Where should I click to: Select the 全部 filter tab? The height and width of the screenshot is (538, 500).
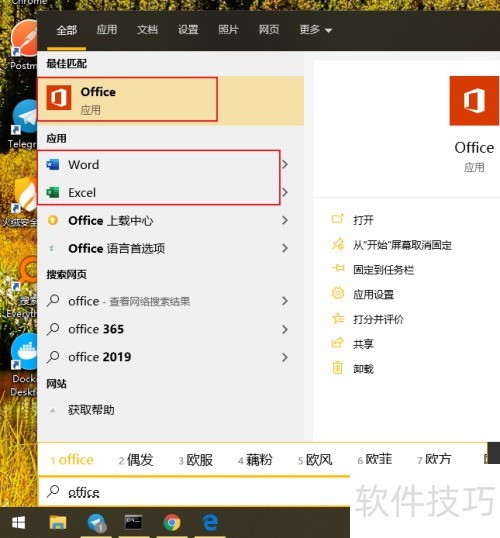pyautogui.click(x=67, y=30)
